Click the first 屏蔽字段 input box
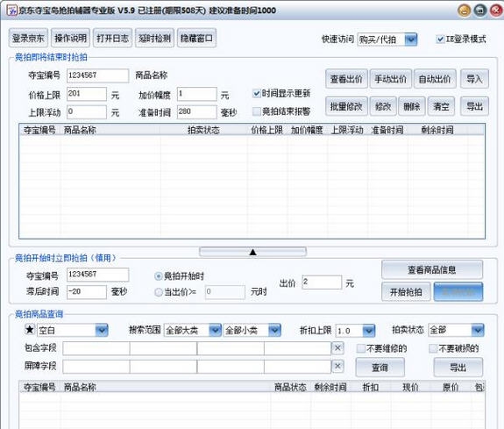504x429 pixels. 96,367
